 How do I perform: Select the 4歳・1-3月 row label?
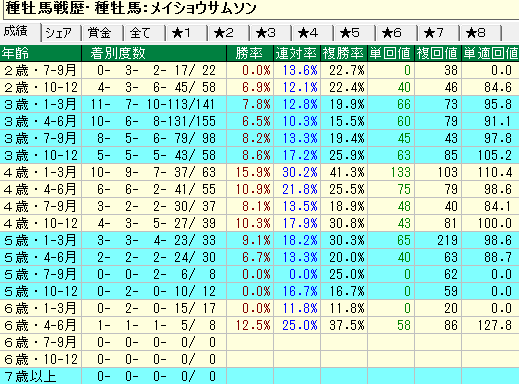pos(41,172)
